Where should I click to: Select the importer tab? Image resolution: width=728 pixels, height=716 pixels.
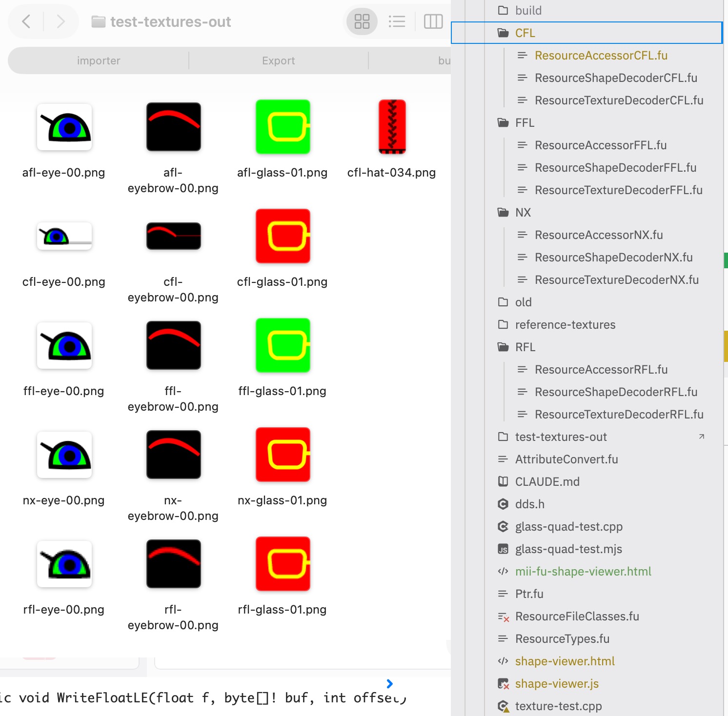[x=99, y=60]
